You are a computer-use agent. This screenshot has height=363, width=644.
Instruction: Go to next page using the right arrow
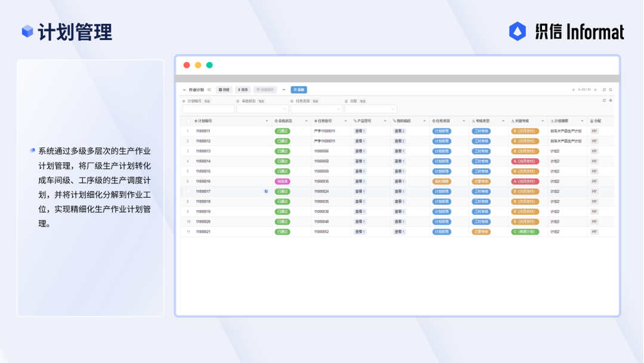click(x=595, y=90)
